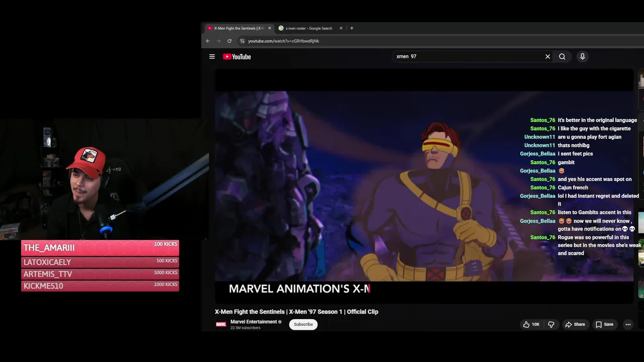This screenshot has width=644, height=362.
Task: Go to YouTube home via logo
Action: pyautogui.click(x=237, y=57)
